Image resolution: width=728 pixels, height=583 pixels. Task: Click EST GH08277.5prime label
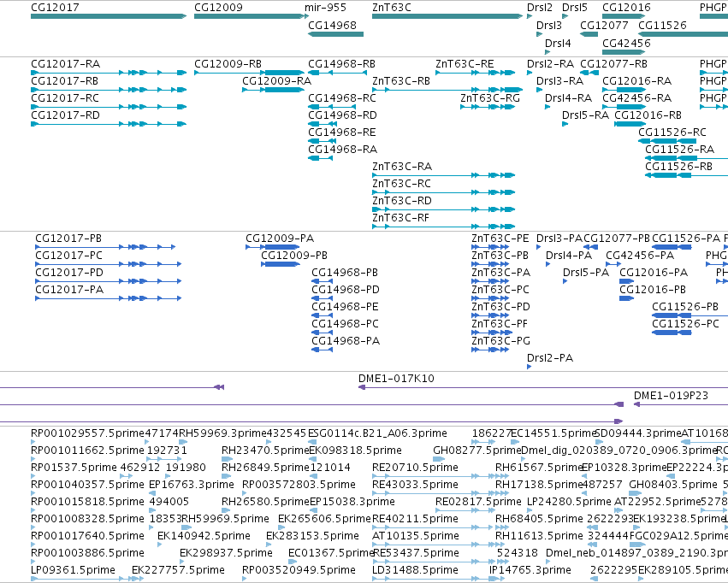point(476,450)
